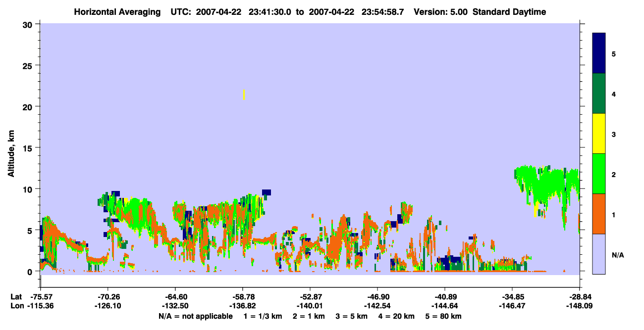Click latitude value -64.60
Viewport: 644px width, 330px height.
tap(175, 297)
